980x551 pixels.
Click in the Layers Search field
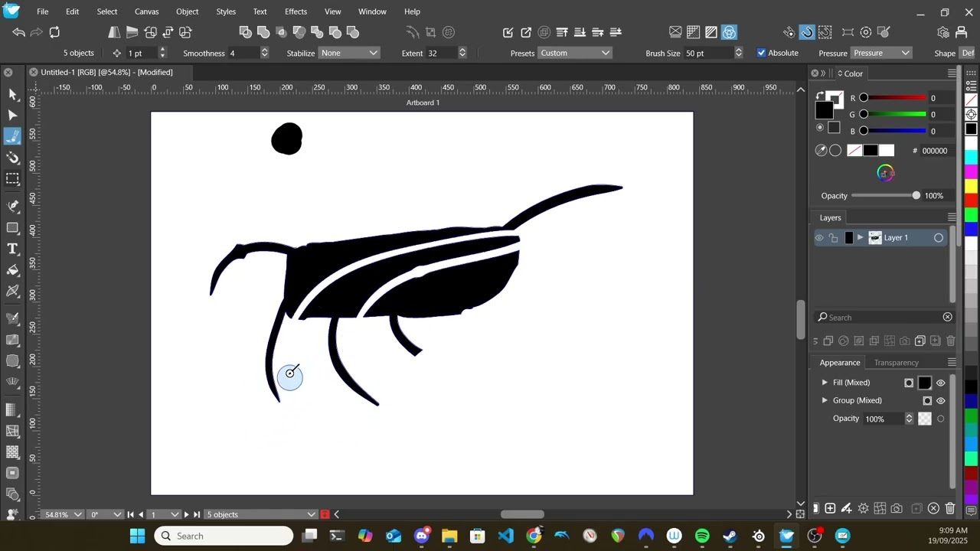[x=880, y=317]
